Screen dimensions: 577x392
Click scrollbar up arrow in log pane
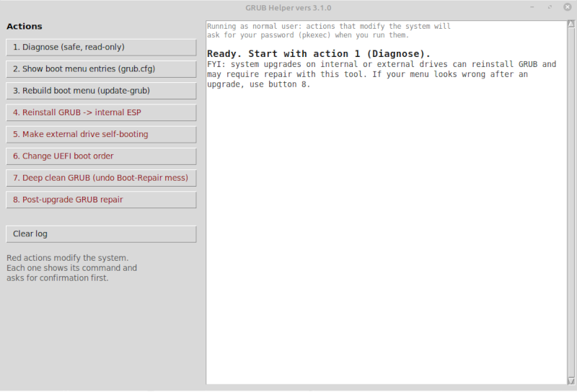click(x=571, y=24)
